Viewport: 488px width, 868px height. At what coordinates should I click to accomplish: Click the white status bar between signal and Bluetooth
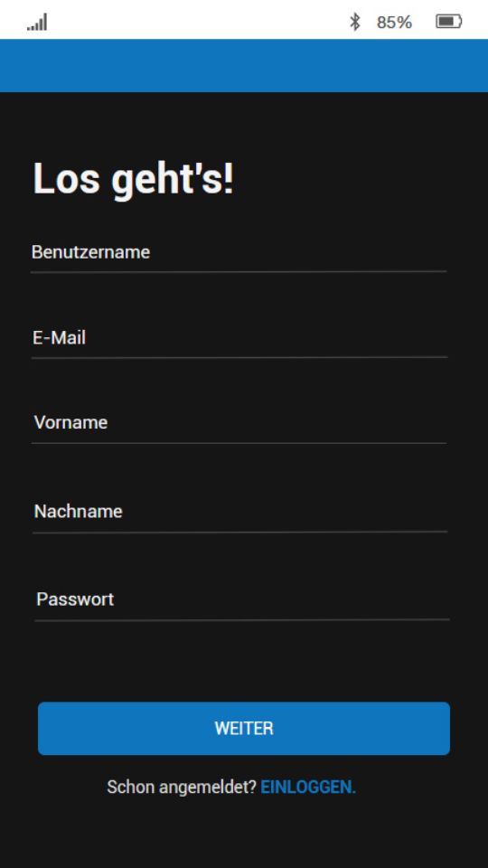coord(198,22)
